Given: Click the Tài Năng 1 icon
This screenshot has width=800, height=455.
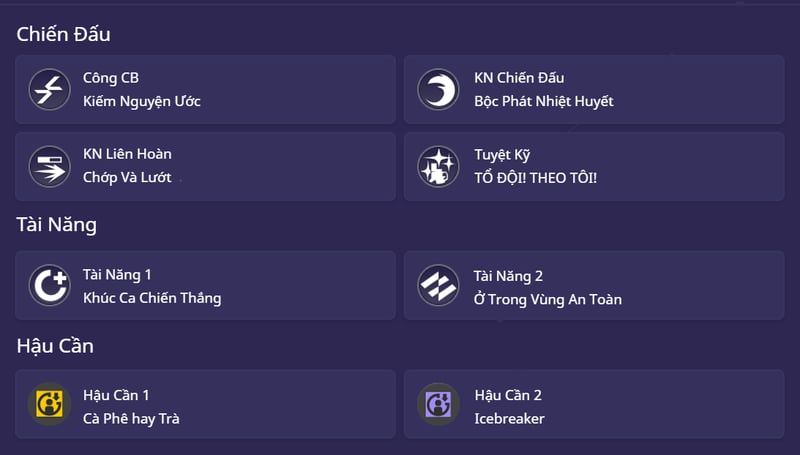Looking at the screenshot, I should click(x=48, y=285).
